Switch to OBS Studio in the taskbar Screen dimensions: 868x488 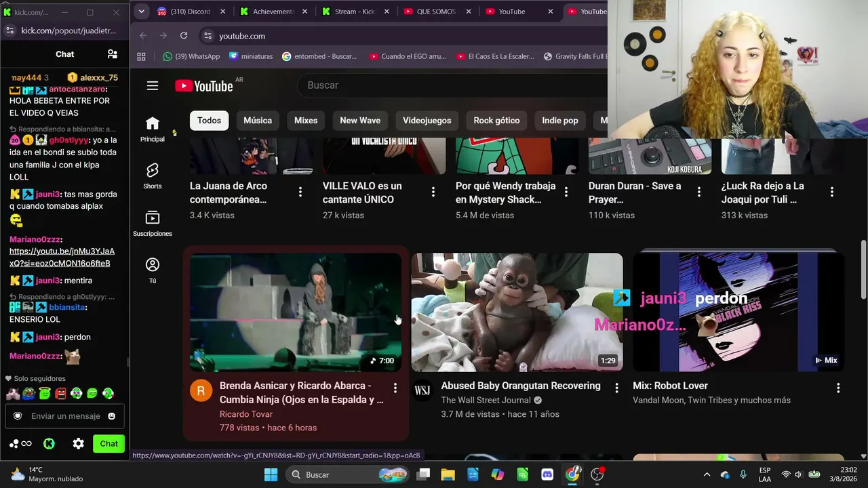tap(597, 474)
